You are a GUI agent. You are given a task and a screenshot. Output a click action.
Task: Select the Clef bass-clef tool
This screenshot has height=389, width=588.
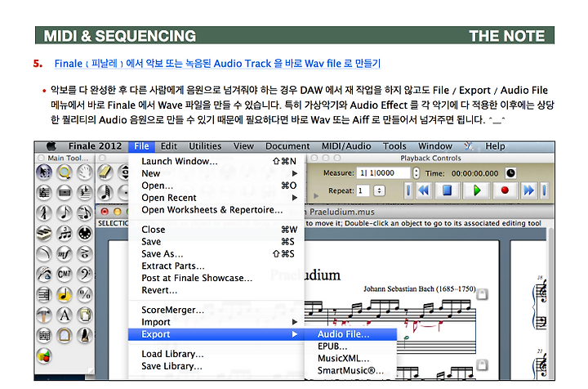[85, 274]
